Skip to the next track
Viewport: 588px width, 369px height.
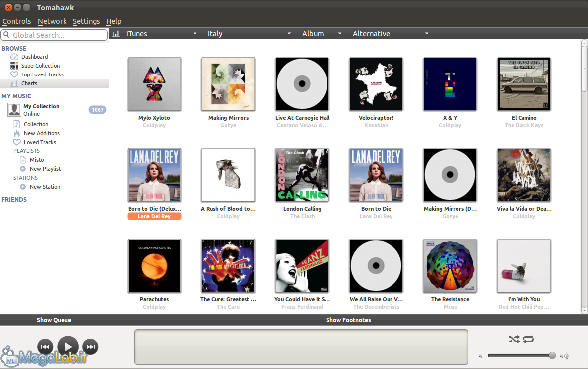coord(90,347)
